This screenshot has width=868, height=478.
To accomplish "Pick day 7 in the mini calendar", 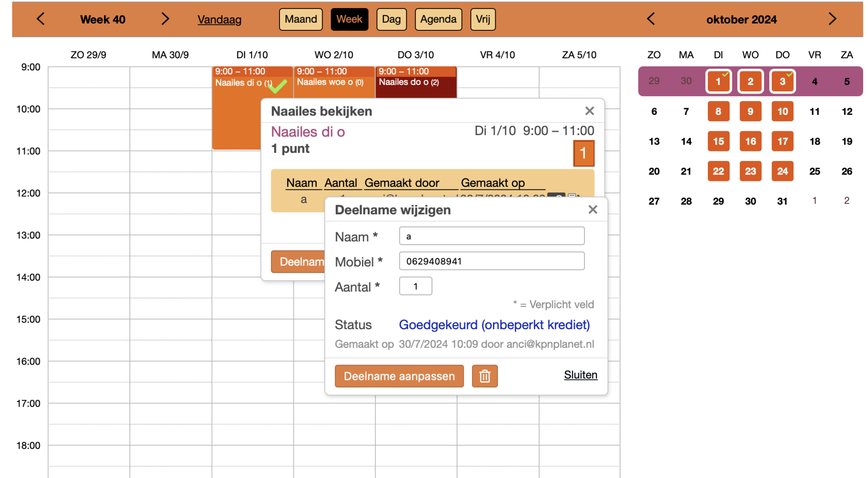I will click(686, 112).
